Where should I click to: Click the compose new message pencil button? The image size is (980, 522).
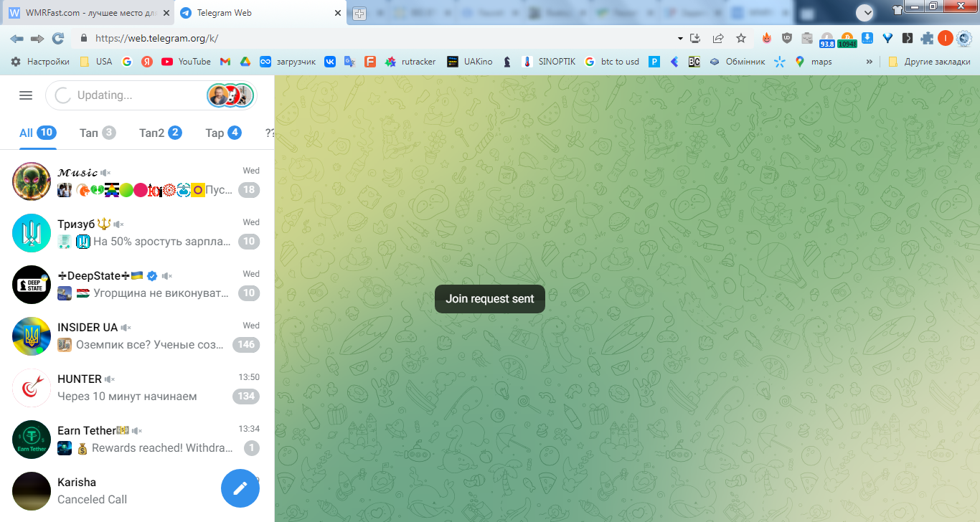click(240, 488)
